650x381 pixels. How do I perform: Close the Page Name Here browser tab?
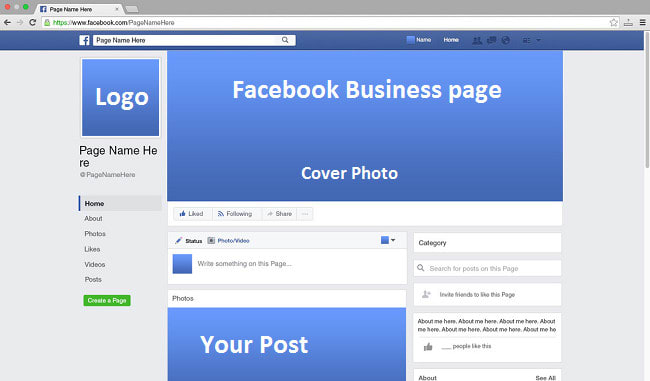[x=117, y=9]
